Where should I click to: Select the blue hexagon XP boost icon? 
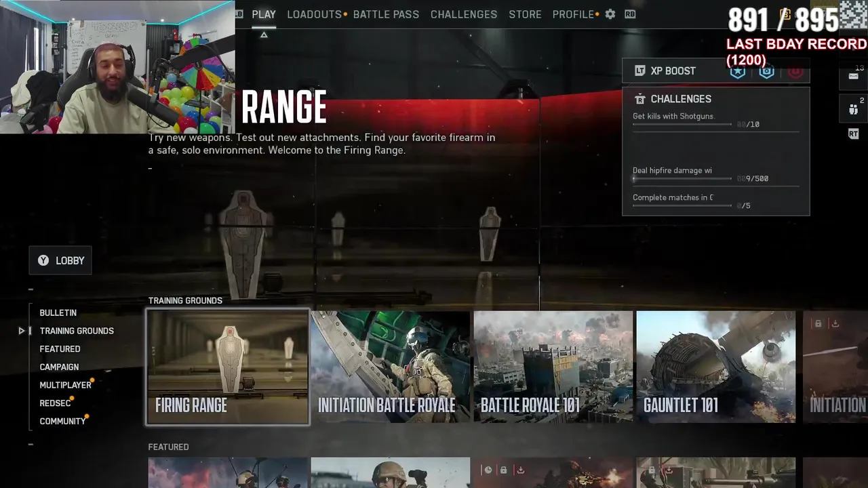click(766, 71)
